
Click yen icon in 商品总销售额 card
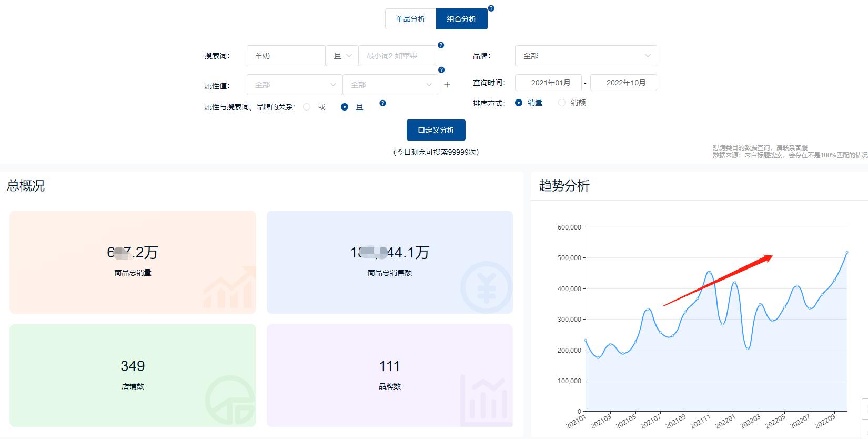point(486,287)
